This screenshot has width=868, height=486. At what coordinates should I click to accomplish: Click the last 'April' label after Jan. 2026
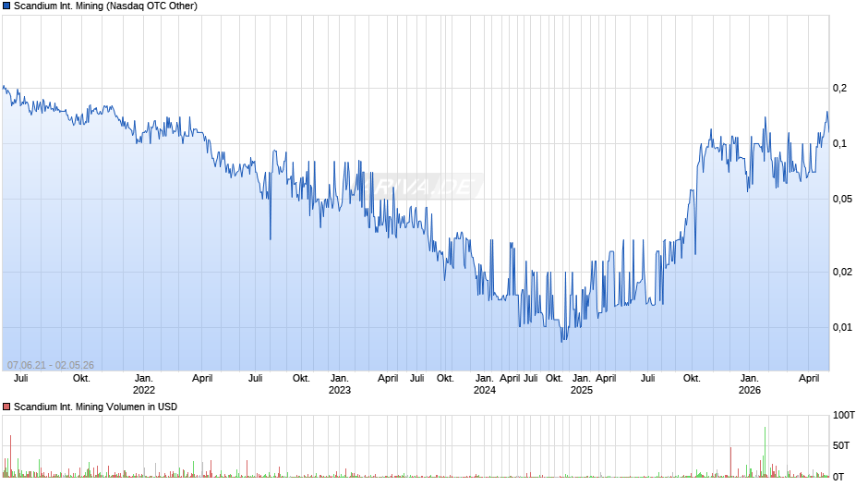(809, 378)
